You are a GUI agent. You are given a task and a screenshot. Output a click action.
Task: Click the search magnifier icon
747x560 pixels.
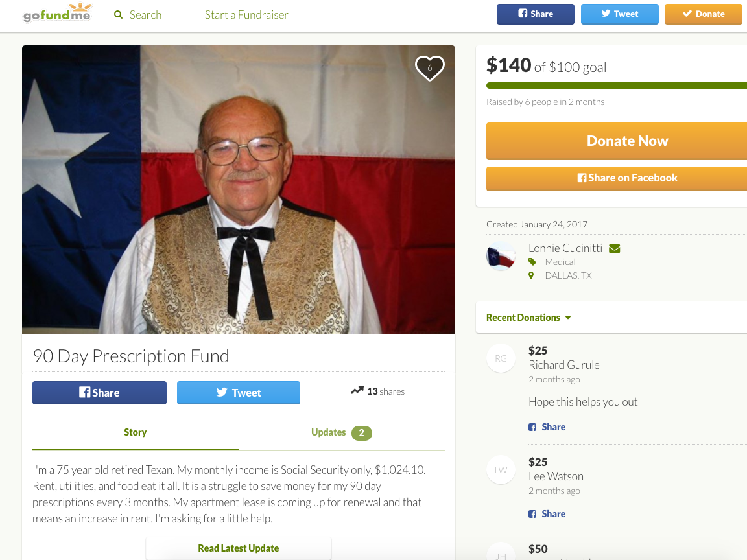118,15
